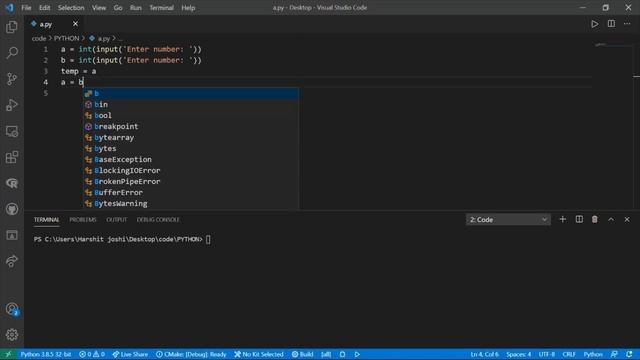
Task: Click the a.py breadcrumb item
Action: (100, 38)
